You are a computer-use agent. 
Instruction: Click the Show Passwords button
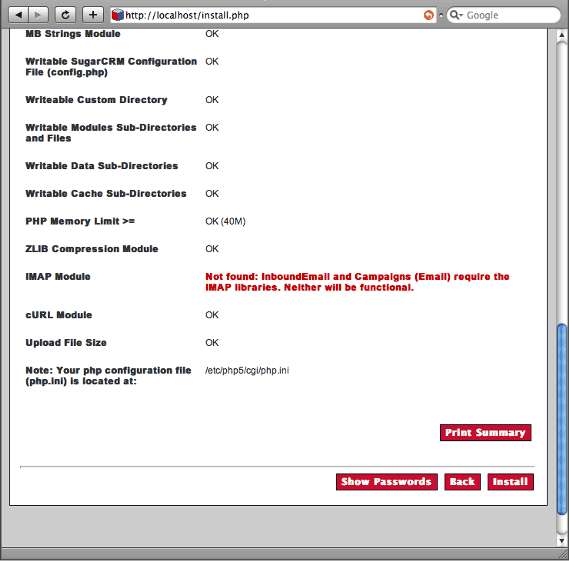pos(386,482)
